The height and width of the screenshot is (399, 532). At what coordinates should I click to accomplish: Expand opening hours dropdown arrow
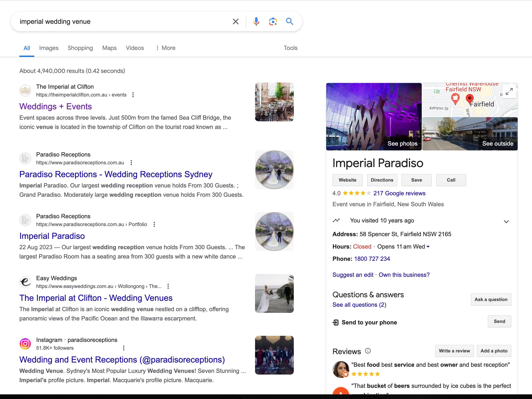[428, 247]
